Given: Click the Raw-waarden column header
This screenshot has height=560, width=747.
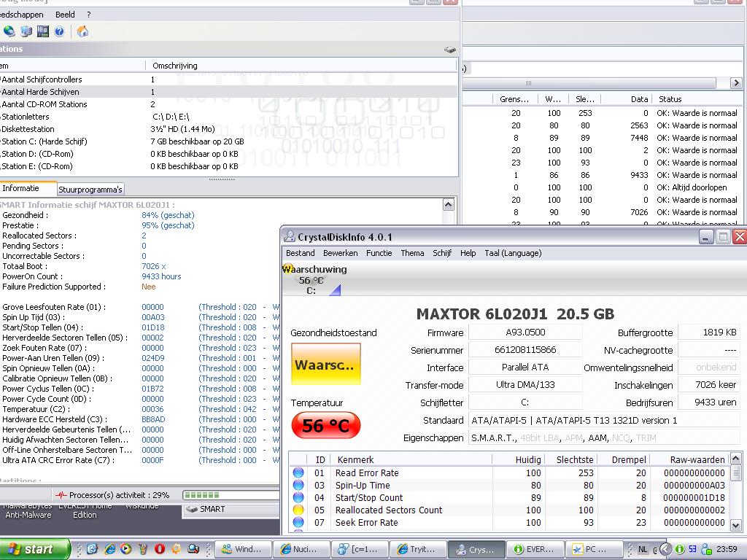Looking at the screenshot, I should click(x=690, y=459).
